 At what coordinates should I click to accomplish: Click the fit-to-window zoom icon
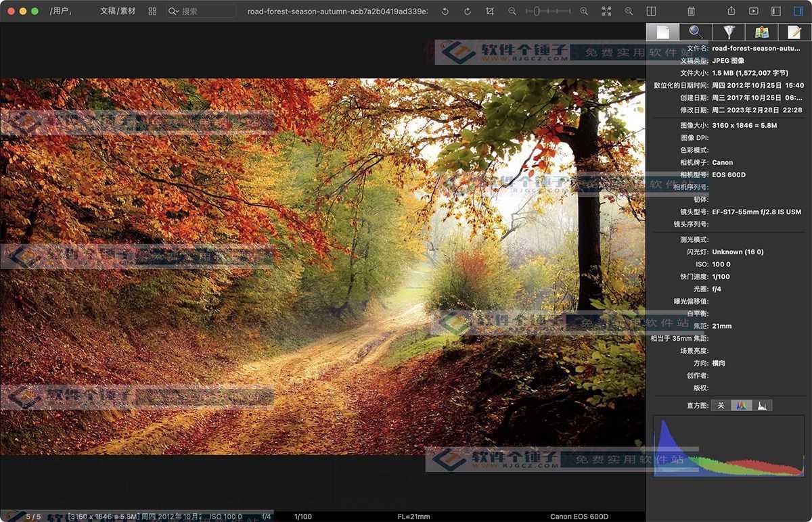click(x=606, y=11)
